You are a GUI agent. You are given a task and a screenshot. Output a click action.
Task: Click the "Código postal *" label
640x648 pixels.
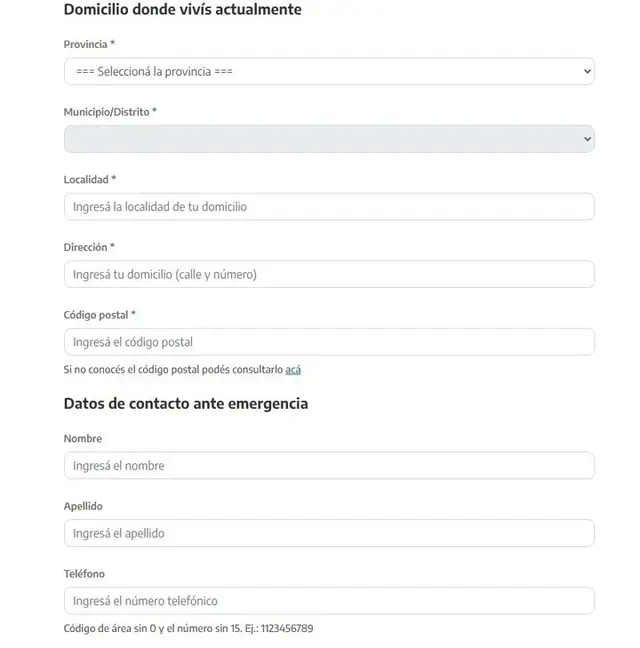[100, 315]
